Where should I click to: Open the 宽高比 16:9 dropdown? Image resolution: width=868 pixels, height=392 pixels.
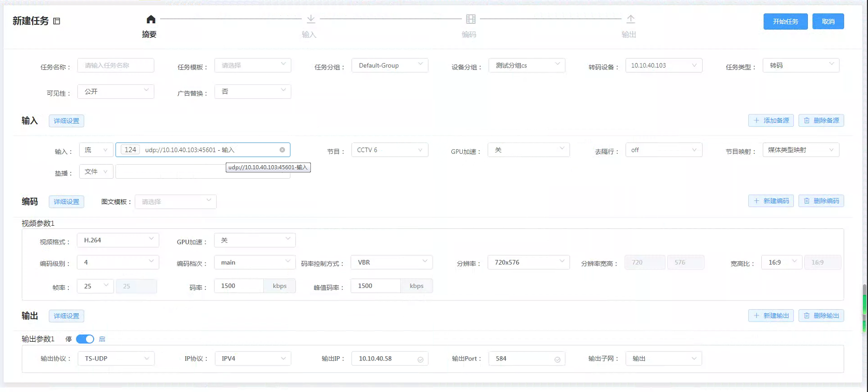coord(781,263)
